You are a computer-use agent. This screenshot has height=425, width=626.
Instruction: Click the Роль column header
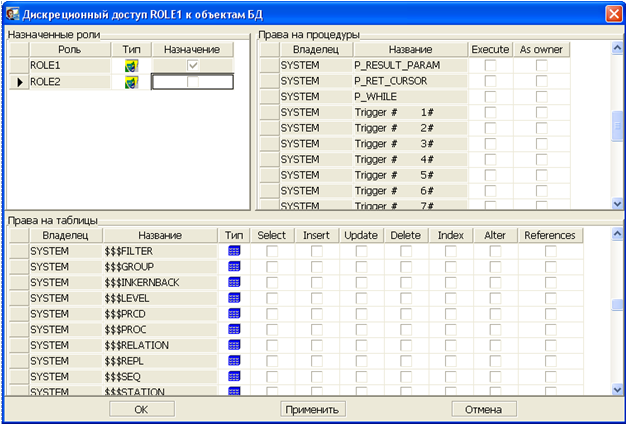[69, 48]
